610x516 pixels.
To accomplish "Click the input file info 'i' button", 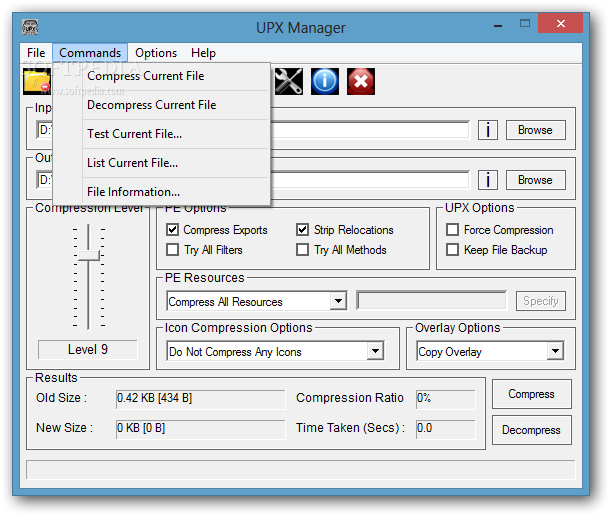I will (487, 130).
